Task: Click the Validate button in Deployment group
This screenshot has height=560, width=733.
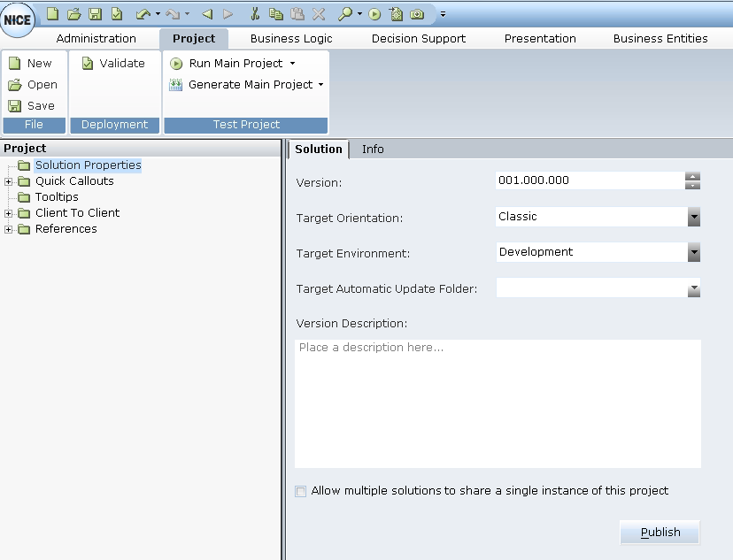Action: pyautogui.click(x=114, y=63)
